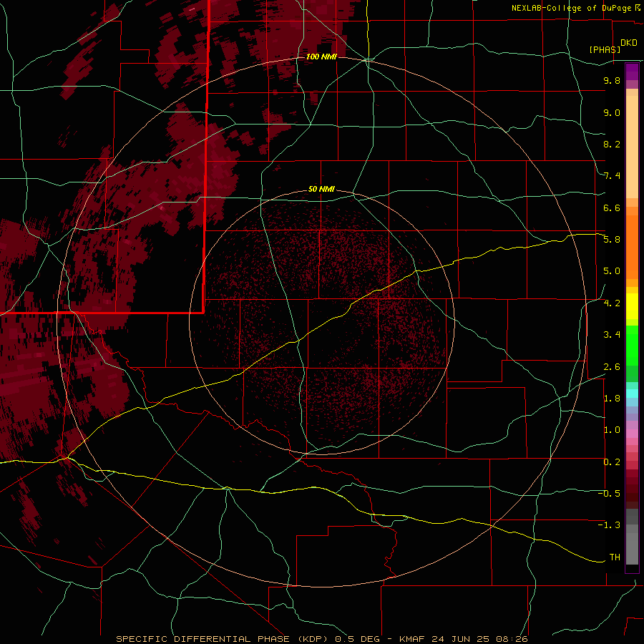This screenshot has height=644, width=644.
Task: Select the 2.6 legend value
Action: [x=612, y=367]
